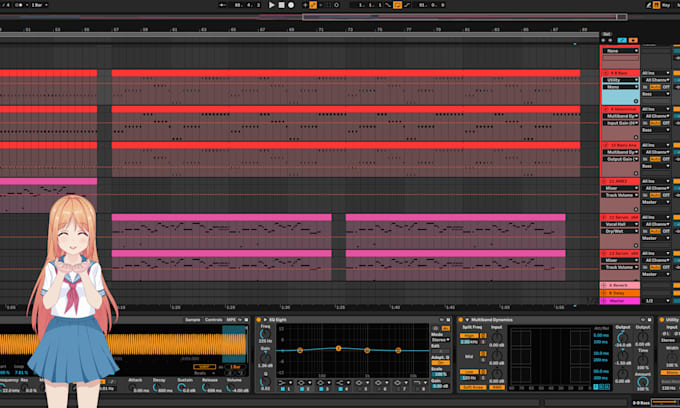Open the EQ Eight Mode Stereo dropdown
Viewport: 680px width, 408px height.
click(441, 340)
